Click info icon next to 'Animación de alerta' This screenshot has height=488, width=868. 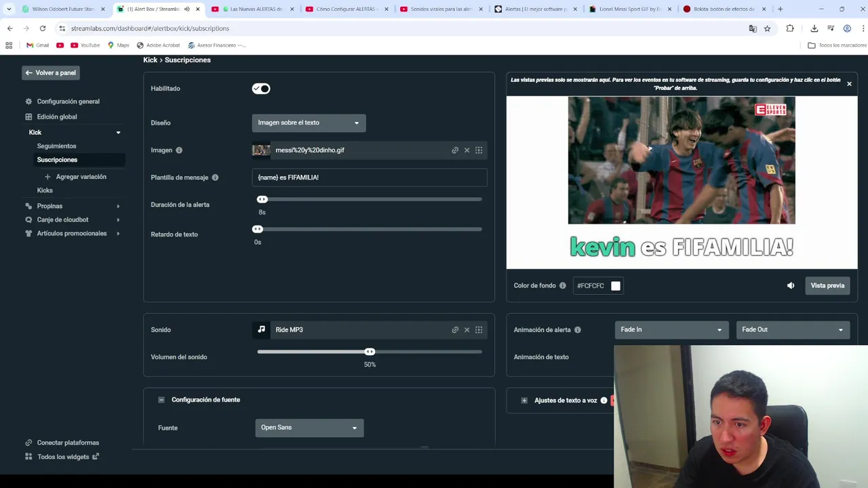pos(578,330)
